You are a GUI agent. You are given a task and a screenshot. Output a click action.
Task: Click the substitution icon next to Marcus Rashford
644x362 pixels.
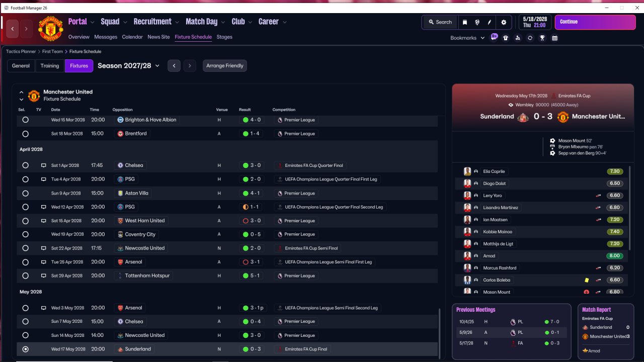coord(598,268)
